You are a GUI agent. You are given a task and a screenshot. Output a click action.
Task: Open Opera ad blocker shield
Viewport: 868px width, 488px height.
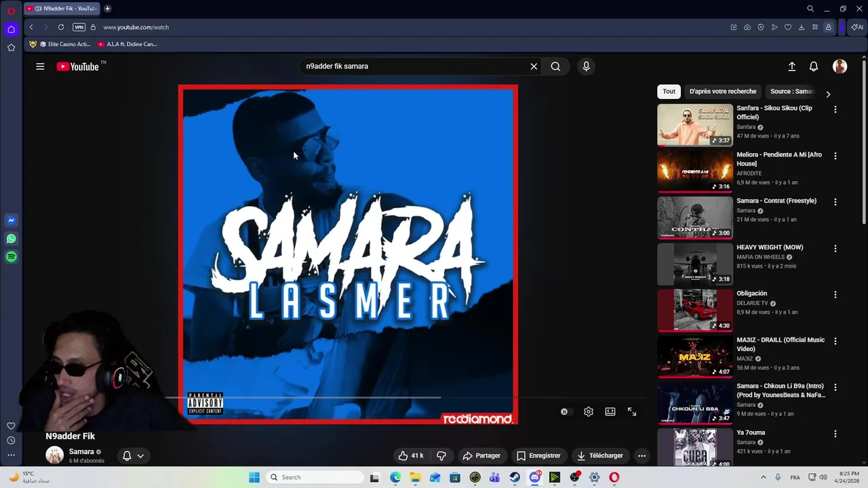pos(761,27)
